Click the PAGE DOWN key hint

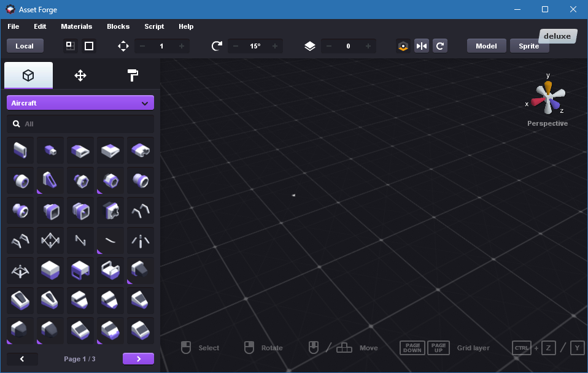click(x=412, y=348)
